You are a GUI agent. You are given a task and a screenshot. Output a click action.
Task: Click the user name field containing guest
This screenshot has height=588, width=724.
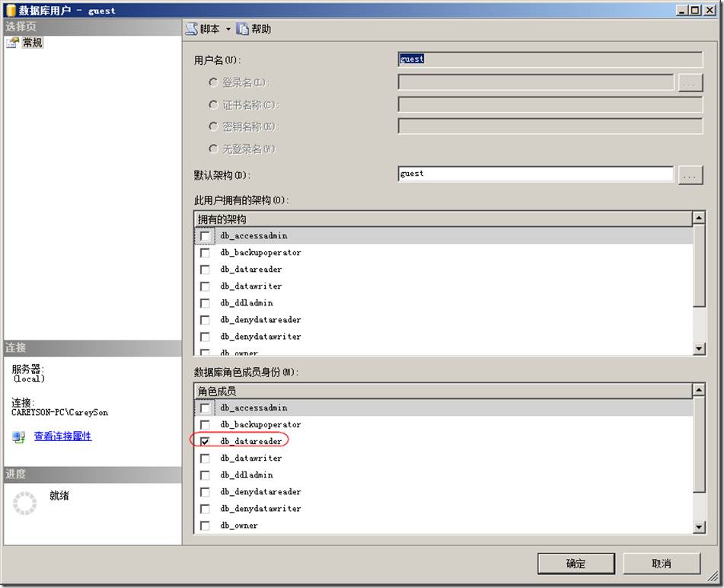coord(550,59)
